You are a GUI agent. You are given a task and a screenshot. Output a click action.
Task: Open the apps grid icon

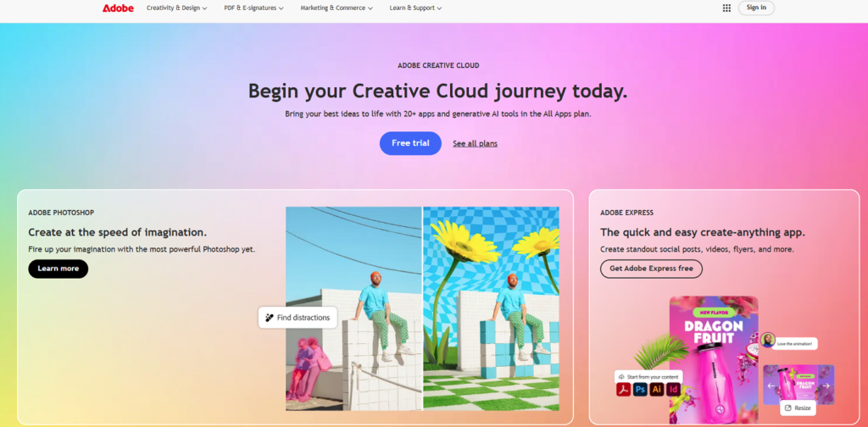(726, 8)
